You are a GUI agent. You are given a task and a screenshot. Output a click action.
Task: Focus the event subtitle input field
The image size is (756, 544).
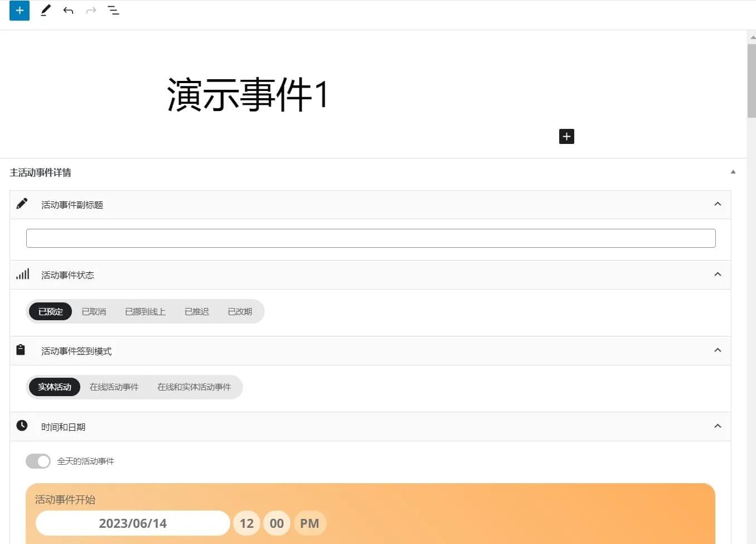pyautogui.click(x=371, y=238)
